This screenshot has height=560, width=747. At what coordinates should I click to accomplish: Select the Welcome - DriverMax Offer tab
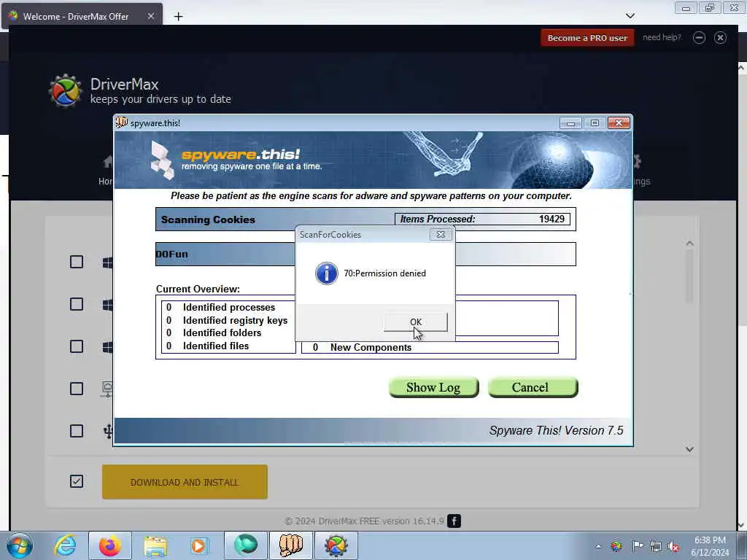point(76,16)
